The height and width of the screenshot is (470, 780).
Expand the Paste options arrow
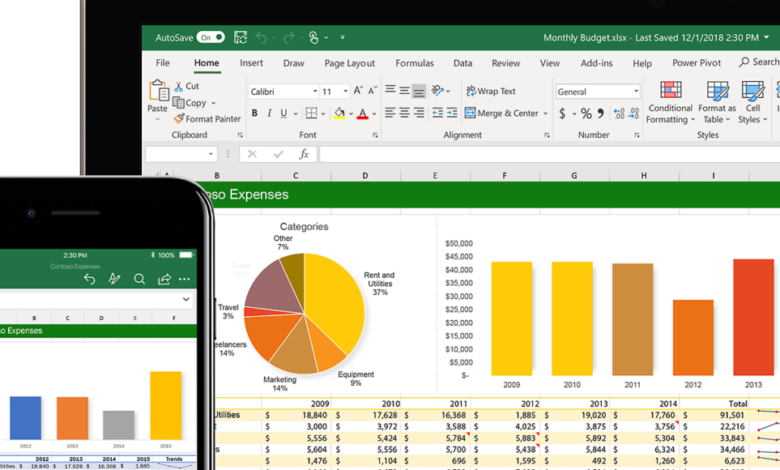[158, 119]
